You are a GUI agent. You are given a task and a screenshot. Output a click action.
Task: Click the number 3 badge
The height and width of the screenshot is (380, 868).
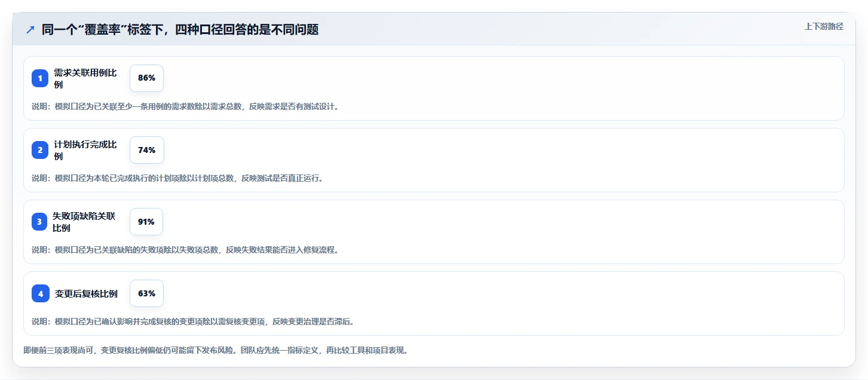(x=39, y=222)
